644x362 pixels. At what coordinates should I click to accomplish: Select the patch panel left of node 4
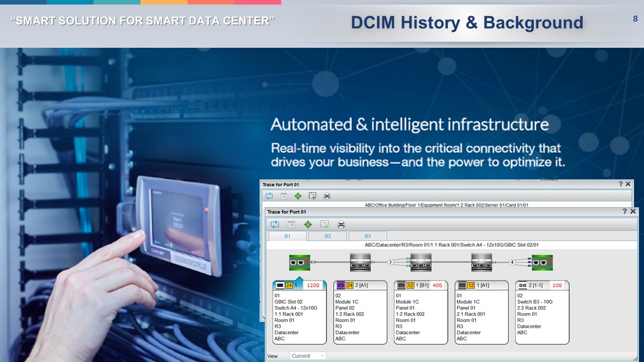tap(481, 262)
